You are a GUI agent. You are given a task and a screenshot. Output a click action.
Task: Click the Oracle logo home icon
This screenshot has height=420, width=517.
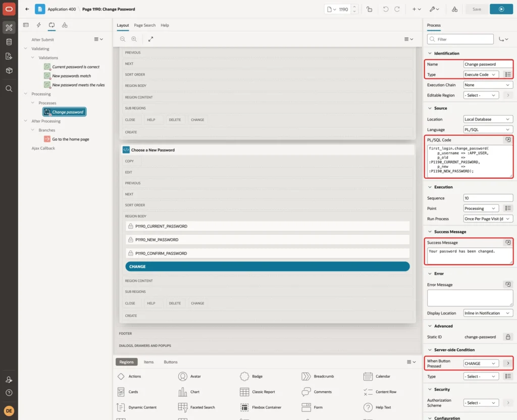coord(9,9)
